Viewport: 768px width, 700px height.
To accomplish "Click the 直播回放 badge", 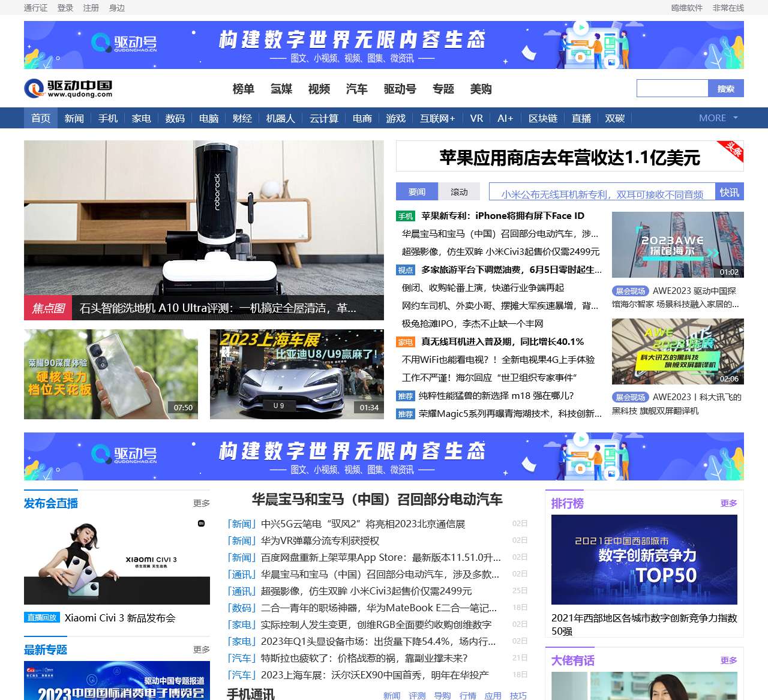I will click(x=43, y=617).
